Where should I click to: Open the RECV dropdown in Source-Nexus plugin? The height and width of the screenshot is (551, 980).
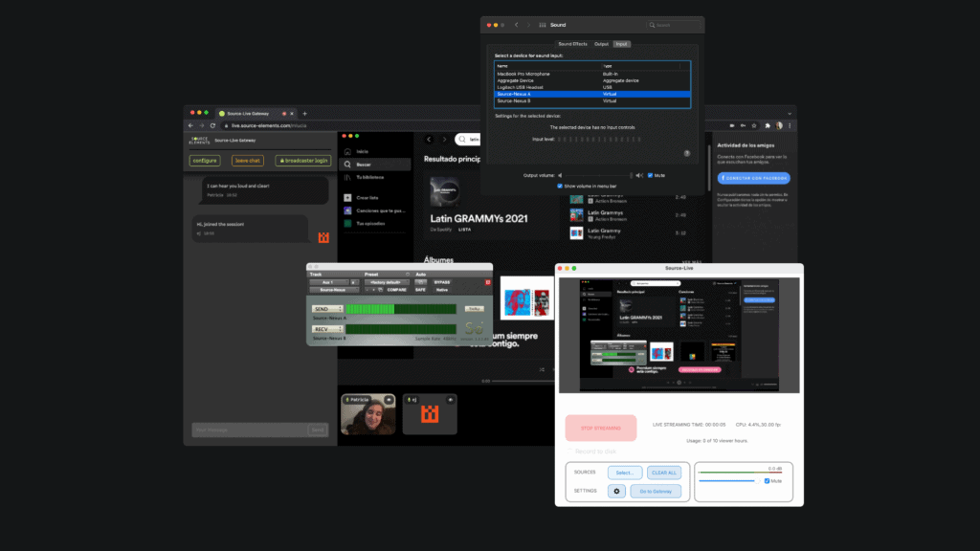(327, 329)
